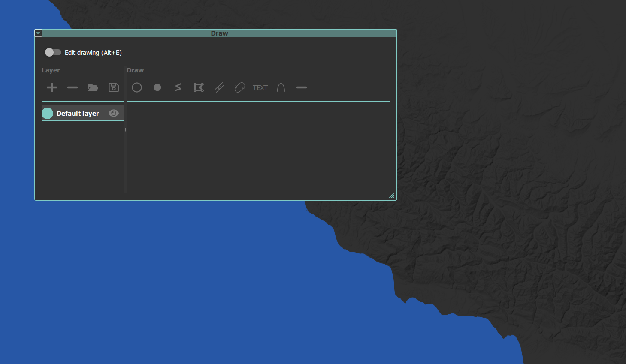Select the parallel diagonal lines draw tool
Screen dimensions: 626x364
pyautogui.click(x=219, y=87)
